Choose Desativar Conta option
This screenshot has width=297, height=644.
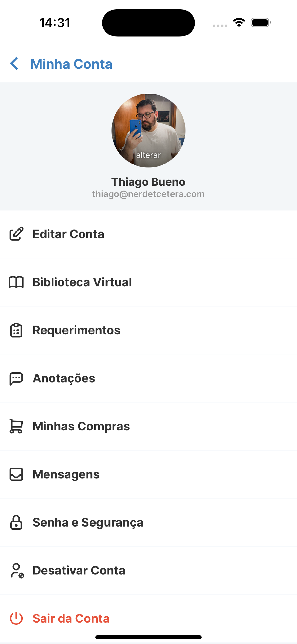click(148, 571)
